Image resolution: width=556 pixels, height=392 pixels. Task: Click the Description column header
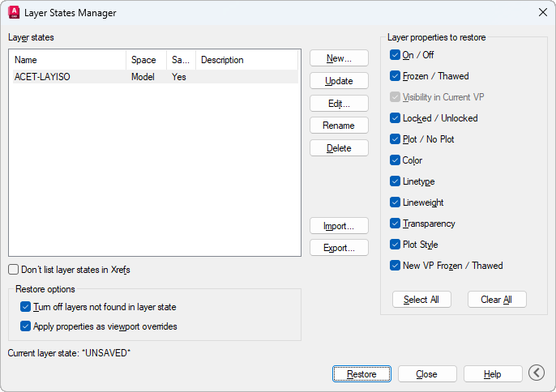[x=243, y=60]
